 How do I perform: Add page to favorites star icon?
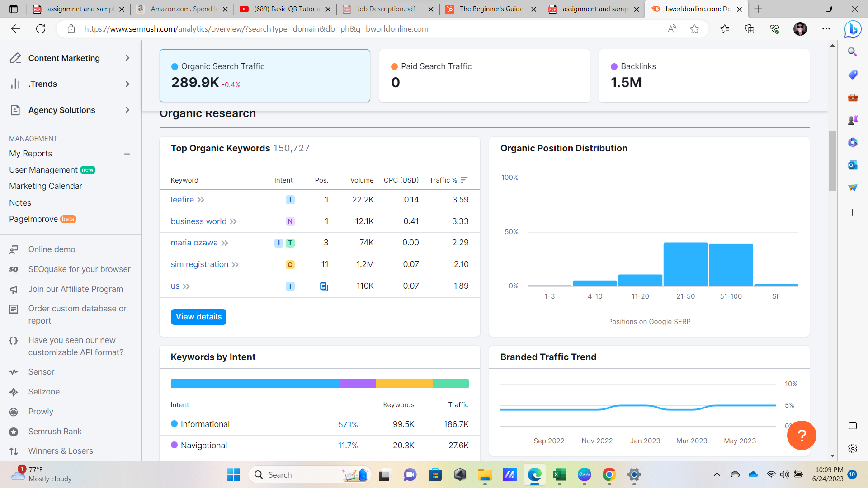[x=694, y=29]
